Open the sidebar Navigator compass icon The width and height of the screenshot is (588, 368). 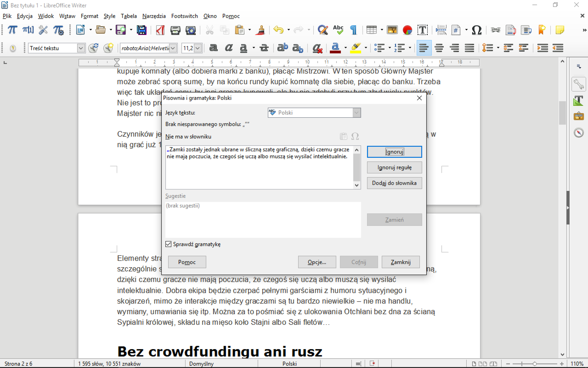(x=579, y=132)
